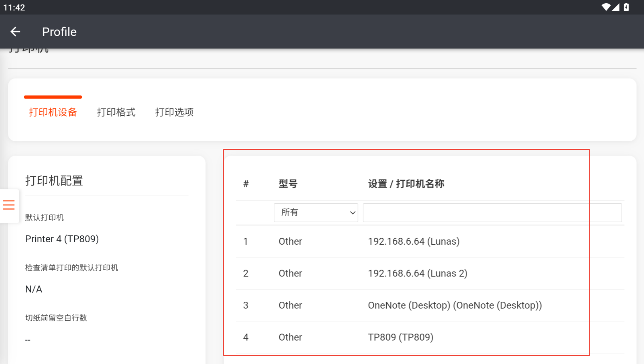Tap the clock in the status bar
This screenshot has width=644, height=364.
tap(14, 7)
